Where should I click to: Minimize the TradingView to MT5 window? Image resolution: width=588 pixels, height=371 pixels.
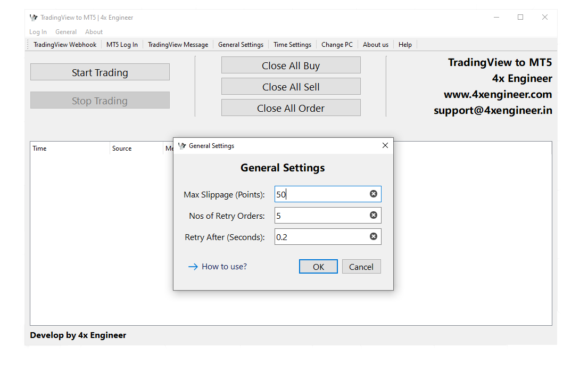496,17
